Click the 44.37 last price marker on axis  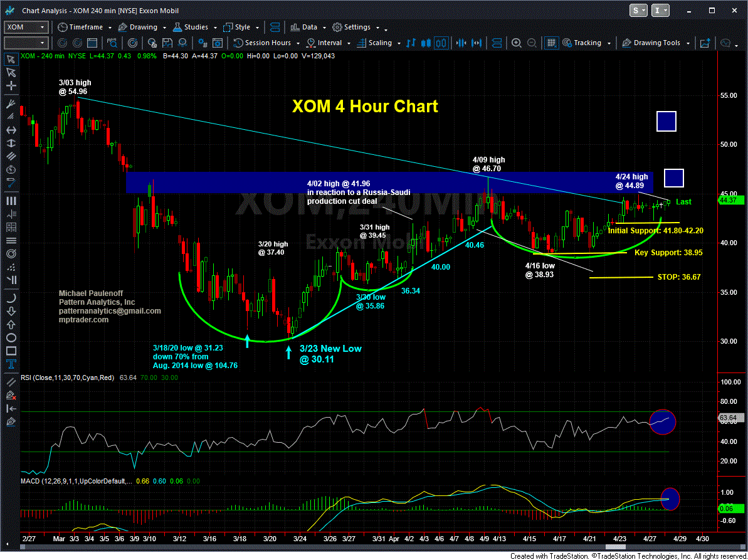[730, 200]
